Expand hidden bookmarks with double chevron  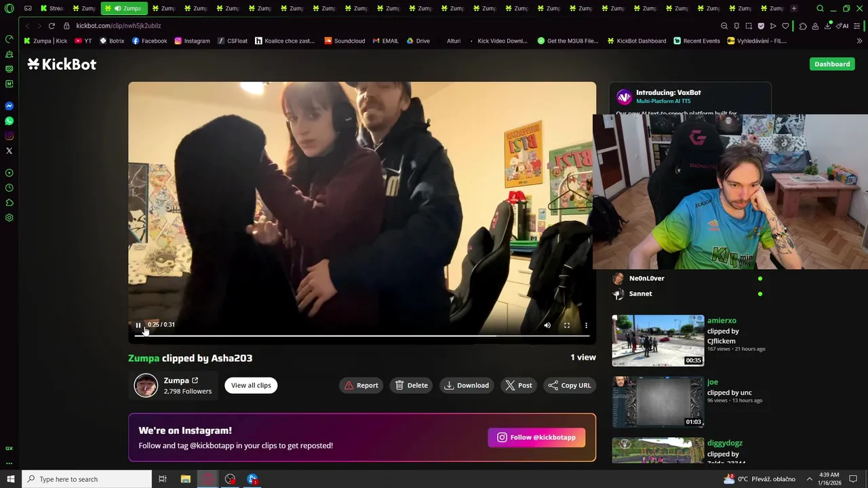point(859,41)
